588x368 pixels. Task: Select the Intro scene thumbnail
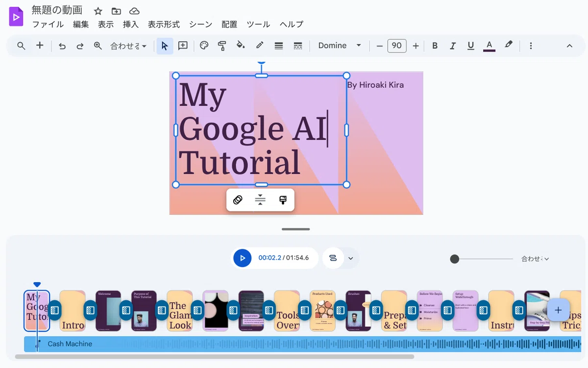73,311
